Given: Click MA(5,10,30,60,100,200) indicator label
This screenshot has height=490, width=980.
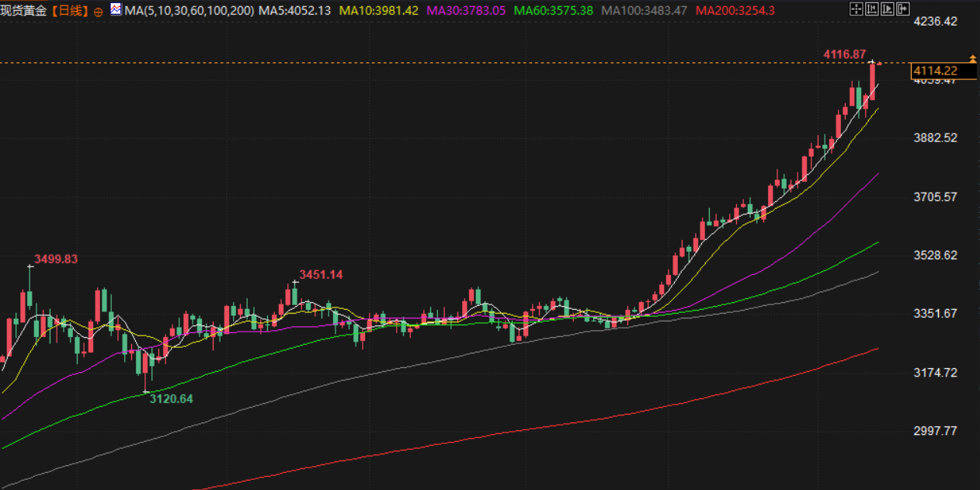Looking at the screenshot, I should point(189,11).
